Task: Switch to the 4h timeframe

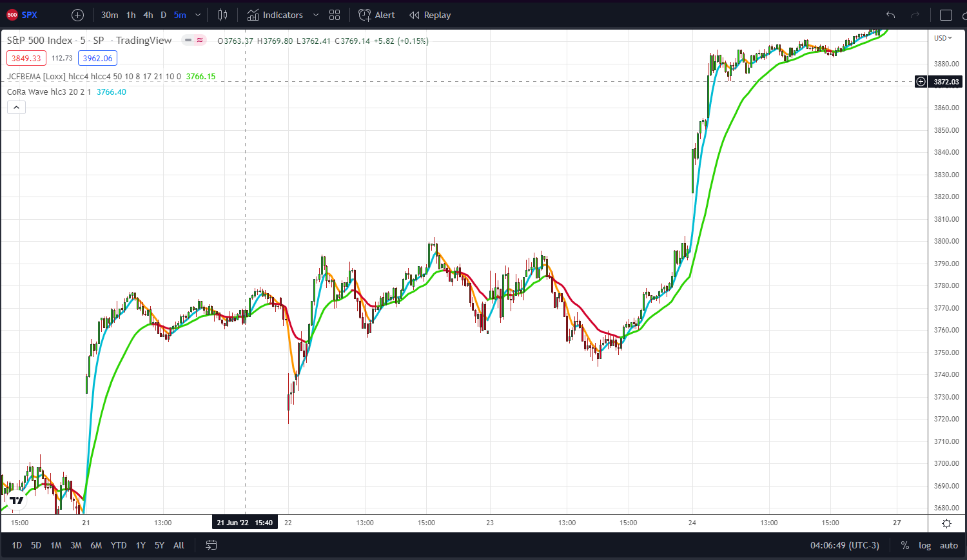Action: [x=148, y=15]
